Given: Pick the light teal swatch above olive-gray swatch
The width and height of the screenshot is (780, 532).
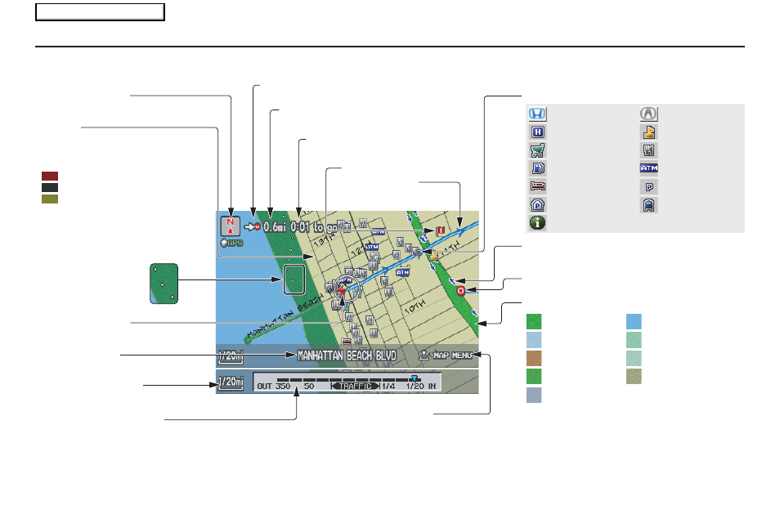Looking at the screenshot, I should (634, 359).
